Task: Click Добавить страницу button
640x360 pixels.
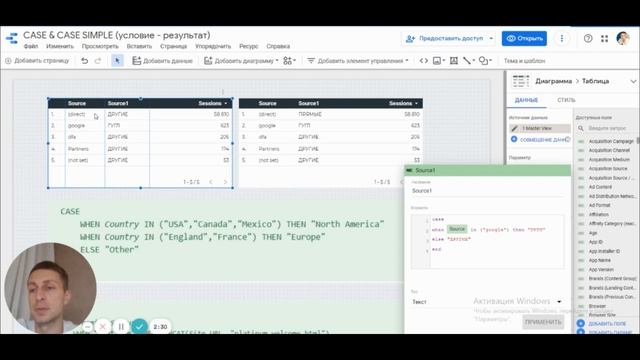Action: pos(37,61)
